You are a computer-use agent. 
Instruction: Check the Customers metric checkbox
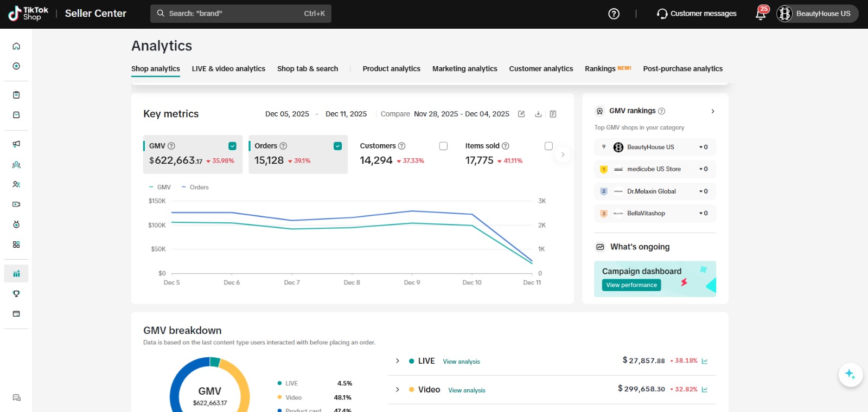(x=443, y=146)
